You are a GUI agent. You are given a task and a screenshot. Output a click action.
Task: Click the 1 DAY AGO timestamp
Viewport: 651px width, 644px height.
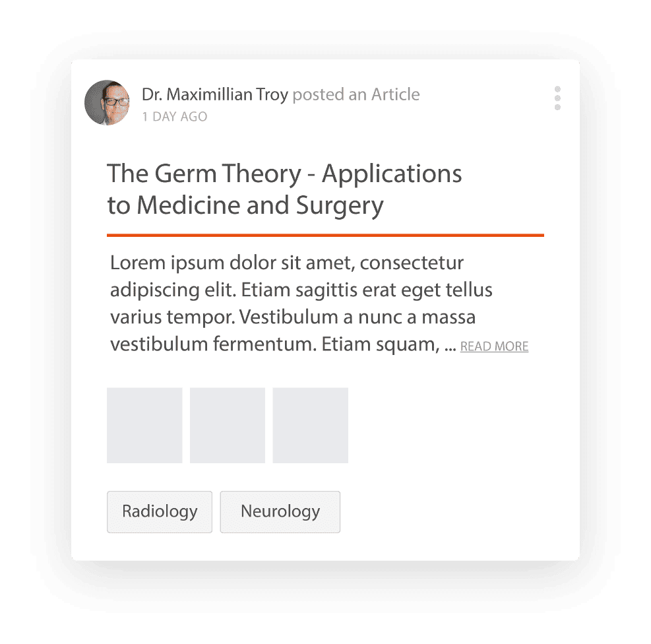[174, 117]
